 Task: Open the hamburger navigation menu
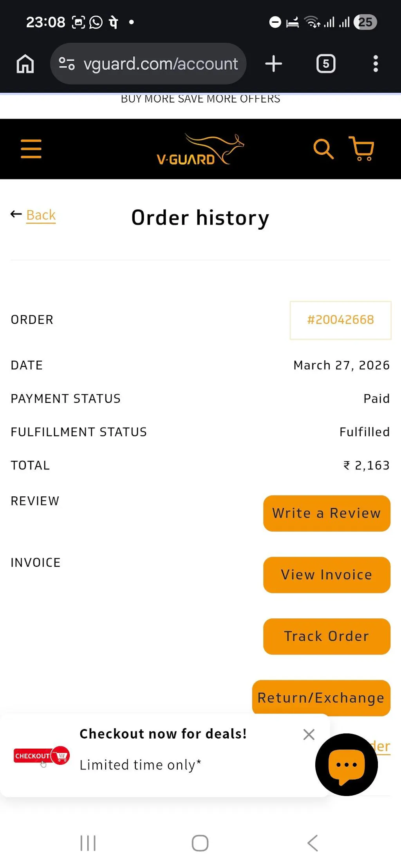[31, 149]
